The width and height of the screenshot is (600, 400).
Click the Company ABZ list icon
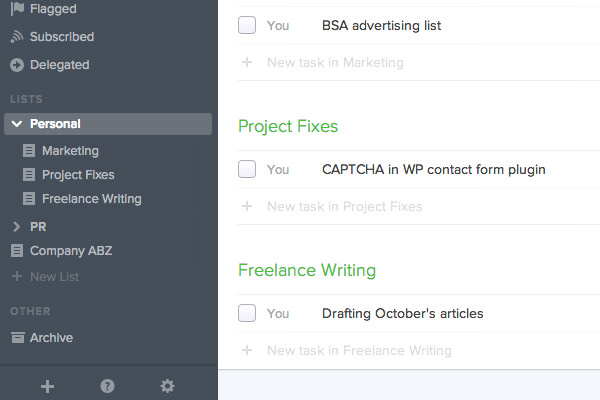click(17, 251)
